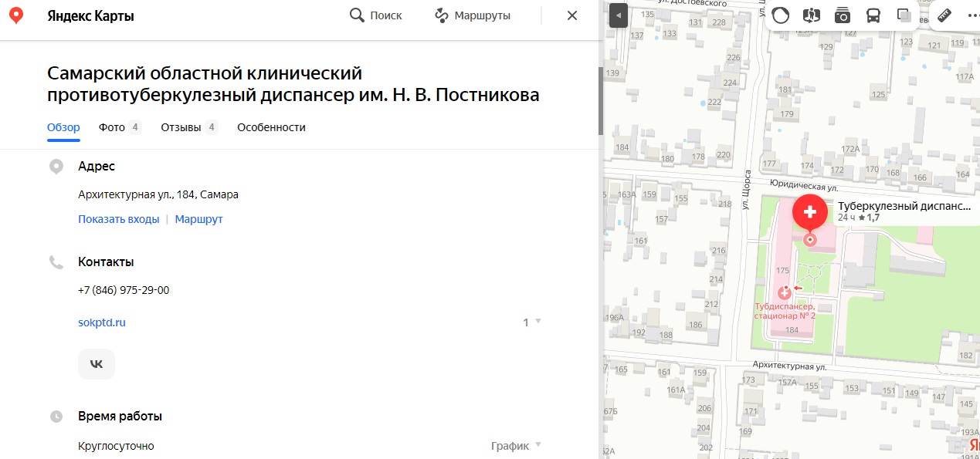
Task: Switch to the Особенности tab
Action: coord(271,127)
